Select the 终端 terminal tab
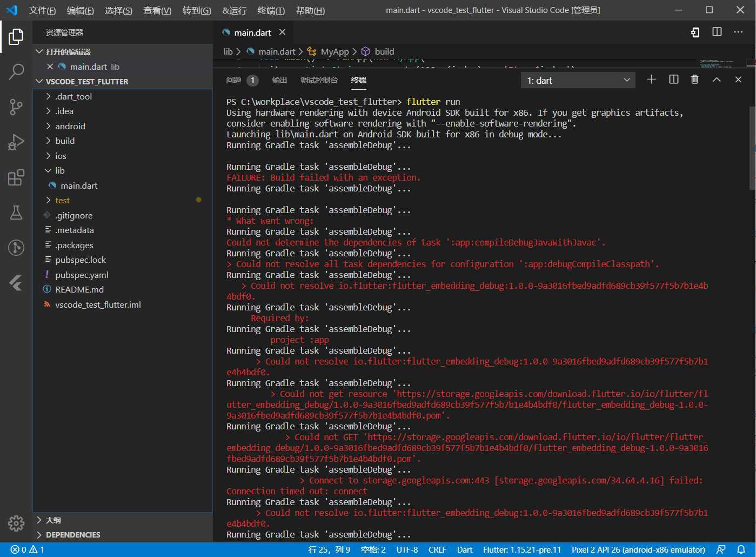 pyautogui.click(x=358, y=80)
